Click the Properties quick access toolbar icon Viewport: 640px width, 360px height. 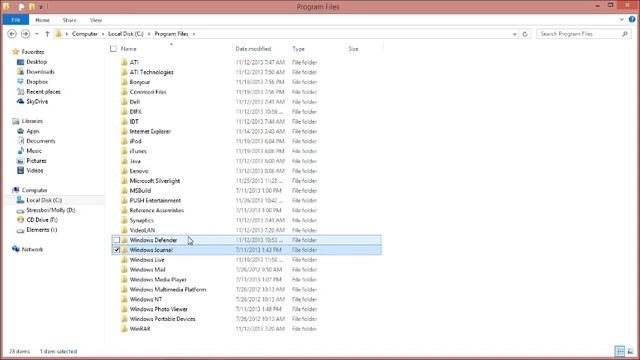pos(21,7)
